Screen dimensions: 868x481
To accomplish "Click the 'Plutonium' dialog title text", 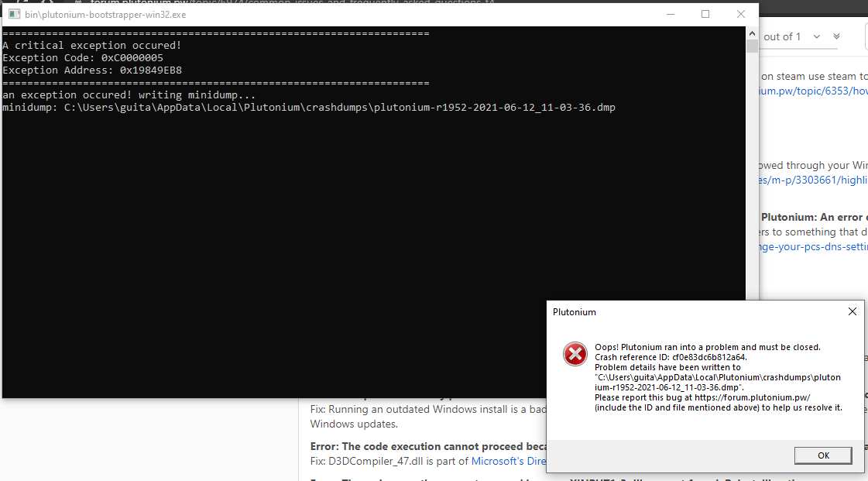I will tap(574, 312).
